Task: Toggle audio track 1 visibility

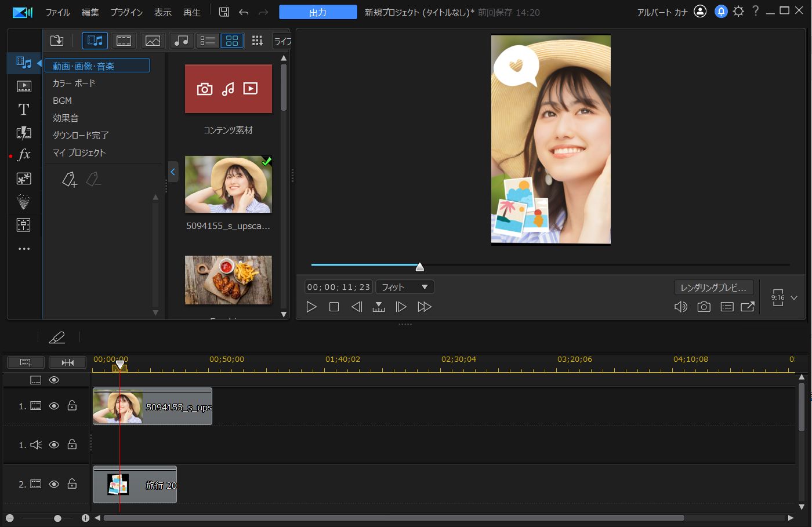Action: (54, 445)
